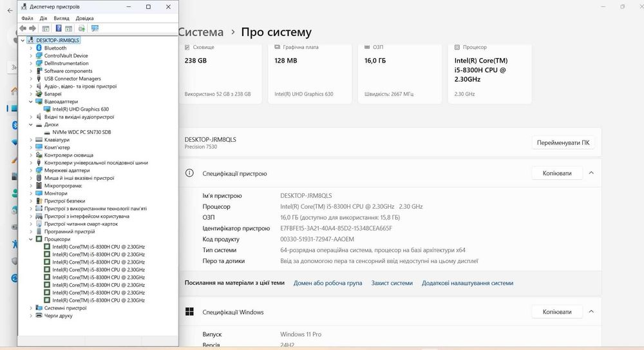Click the monitor icon next to Монітори
Image resolution: width=644 pixels, height=350 pixels.
[39, 193]
